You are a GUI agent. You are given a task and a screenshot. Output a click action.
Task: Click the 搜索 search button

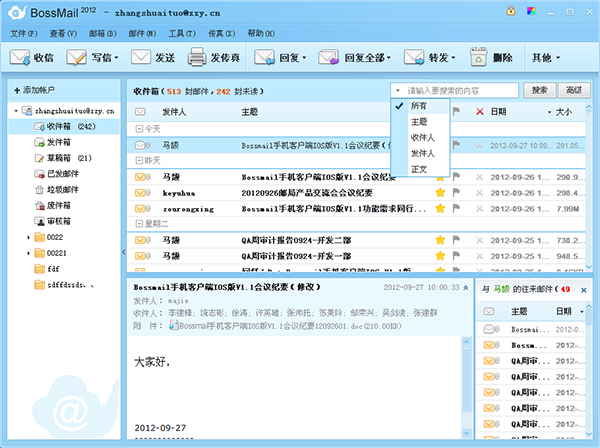point(540,90)
